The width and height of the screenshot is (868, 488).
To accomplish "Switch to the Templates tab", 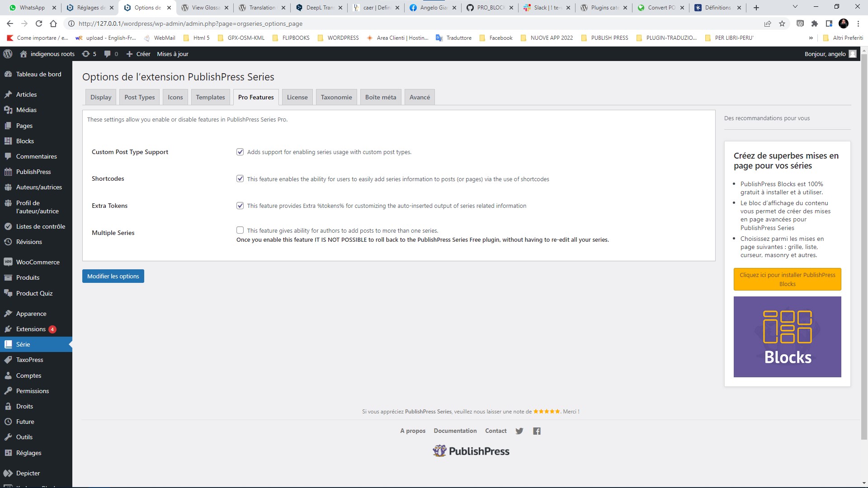I will 210,97.
